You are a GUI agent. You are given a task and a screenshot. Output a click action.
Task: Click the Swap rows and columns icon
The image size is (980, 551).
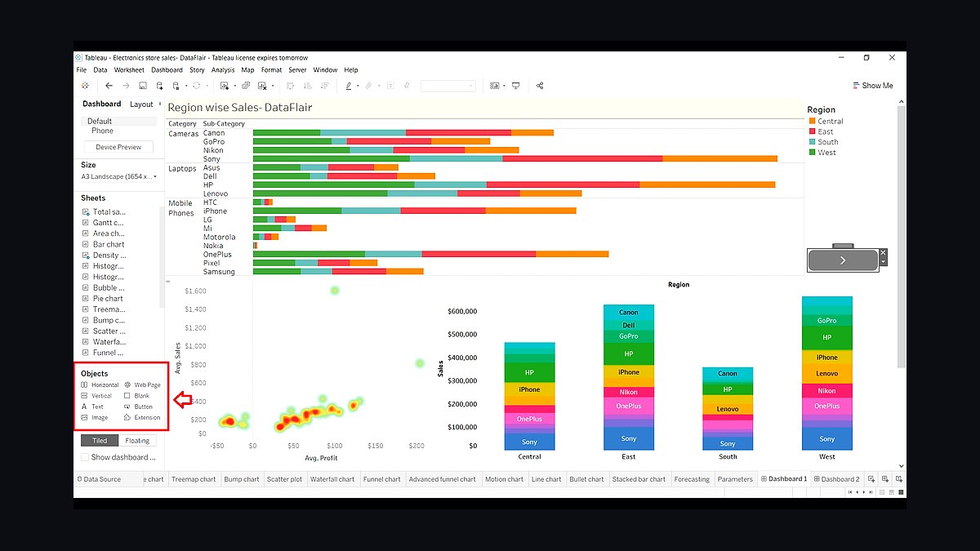coord(290,86)
